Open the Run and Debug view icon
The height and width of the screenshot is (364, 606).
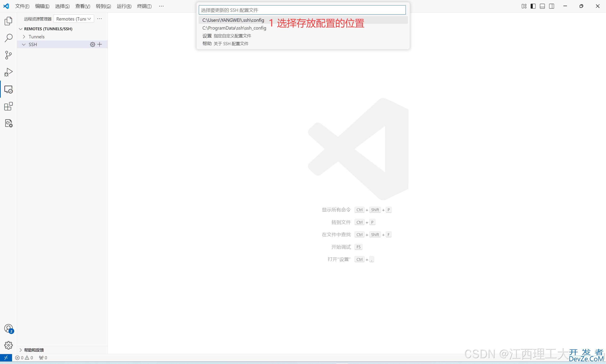tap(8, 72)
